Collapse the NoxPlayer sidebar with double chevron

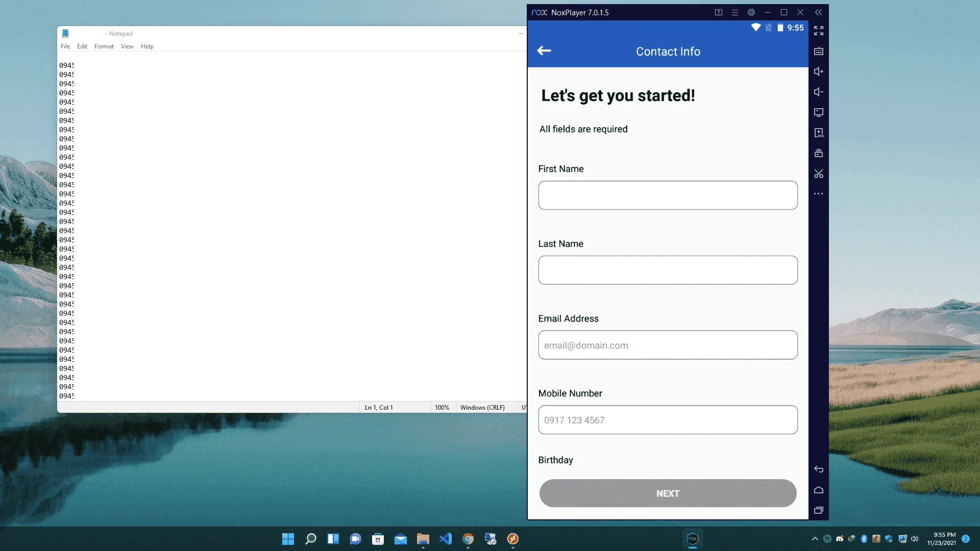click(819, 12)
